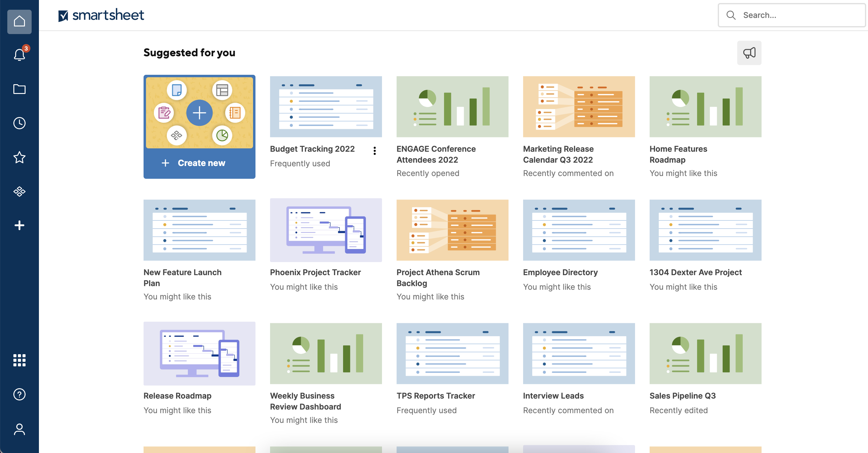This screenshot has height=453, width=868.
Task: Open WorkApps diamond icon in sidebar
Action: click(x=19, y=191)
